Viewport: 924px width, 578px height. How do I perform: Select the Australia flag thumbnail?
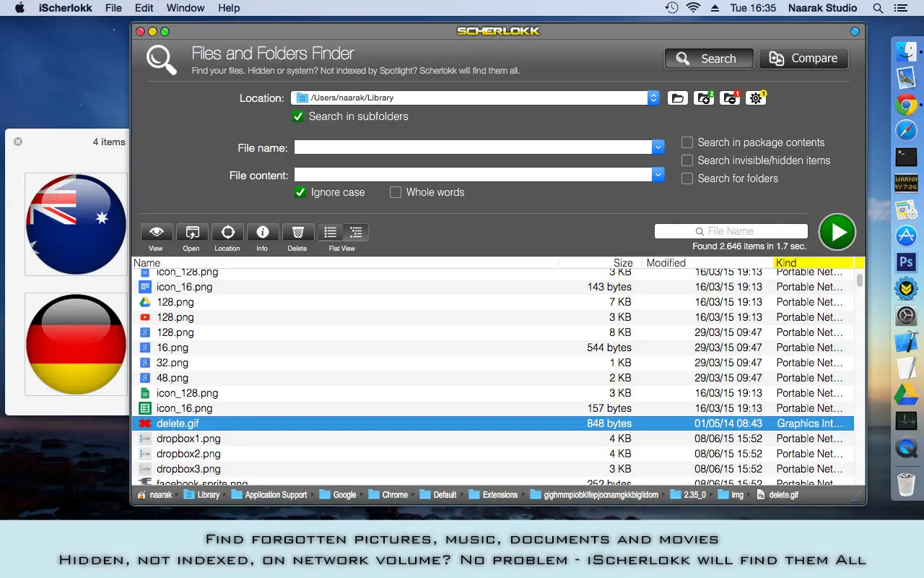pyautogui.click(x=76, y=224)
